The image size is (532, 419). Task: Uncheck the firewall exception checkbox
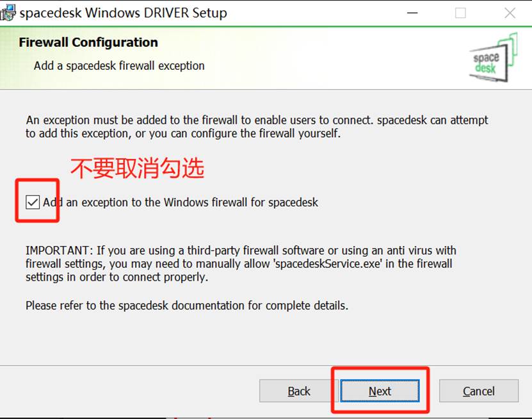[x=33, y=202]
